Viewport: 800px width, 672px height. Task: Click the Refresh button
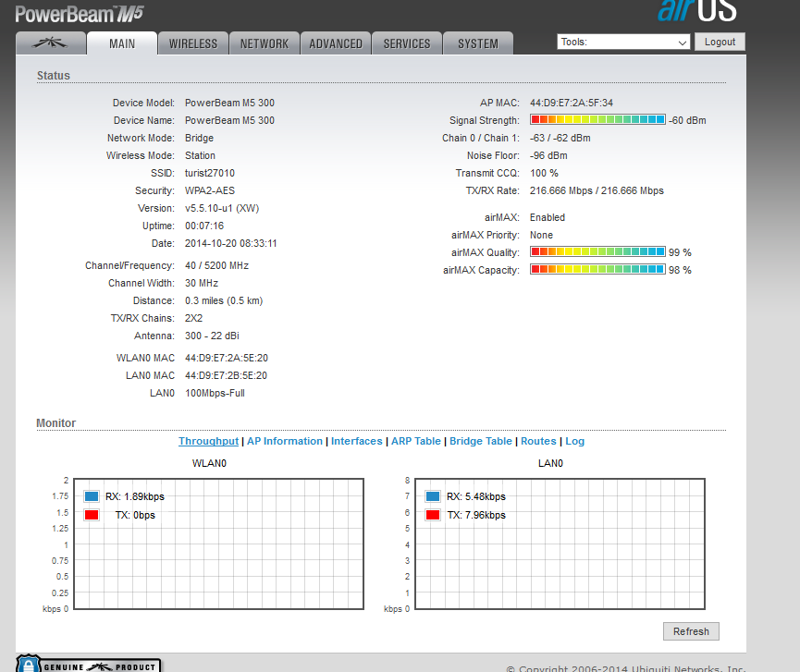pyautogui.click(x=691, y=631)
